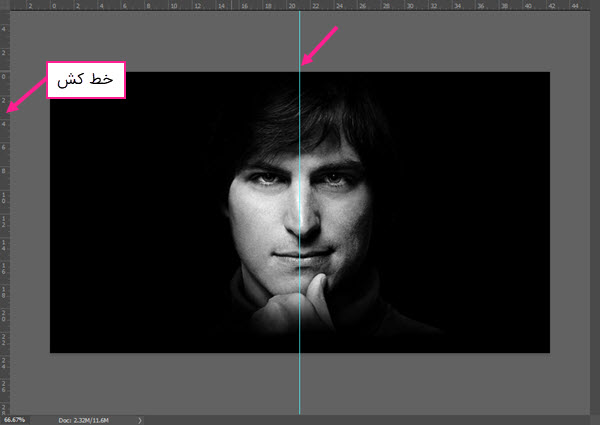Click the zoom level field showing 66.67%

pyautogui.click(x=15, y=420)
